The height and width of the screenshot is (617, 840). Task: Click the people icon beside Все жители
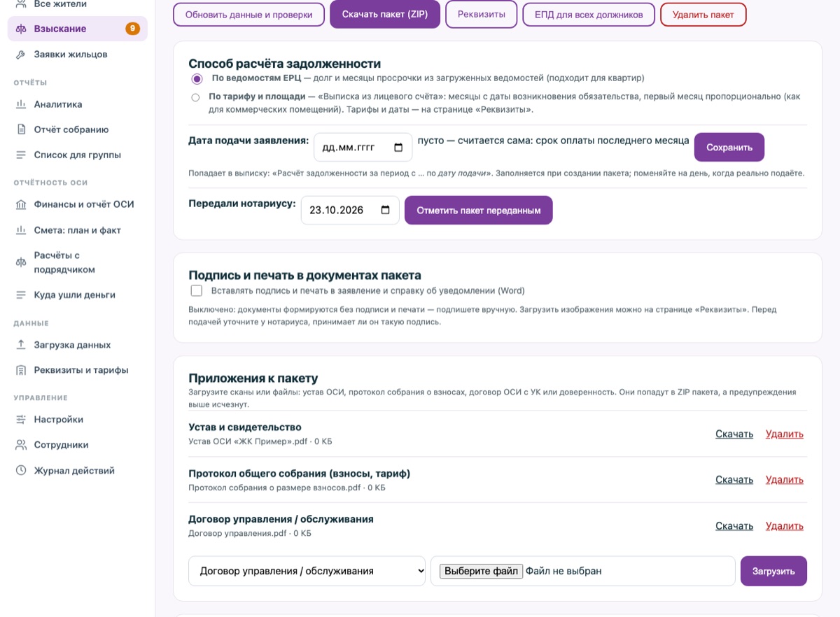21,4
